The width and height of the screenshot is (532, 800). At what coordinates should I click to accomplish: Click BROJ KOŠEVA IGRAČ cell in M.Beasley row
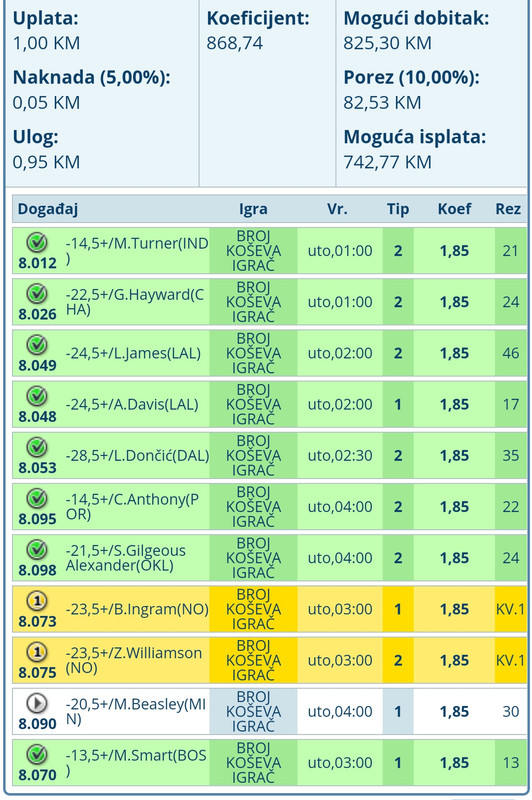[253, 711]
